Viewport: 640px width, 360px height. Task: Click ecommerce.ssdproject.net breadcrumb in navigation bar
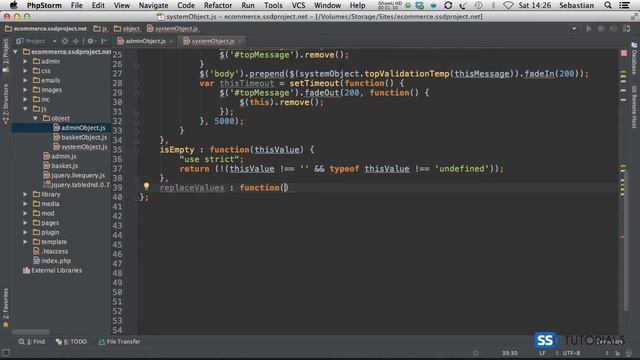click(x=46, y=29)
